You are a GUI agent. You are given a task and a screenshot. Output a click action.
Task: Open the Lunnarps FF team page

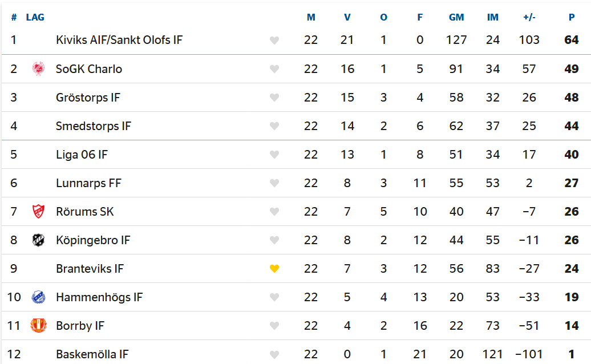point(88,183)
